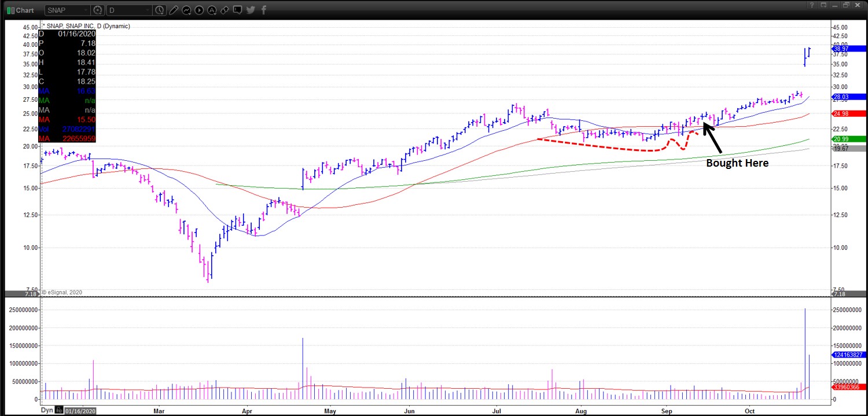Select the pencil drawing tool
Screen dimensions: 868x416
(175, 9)
